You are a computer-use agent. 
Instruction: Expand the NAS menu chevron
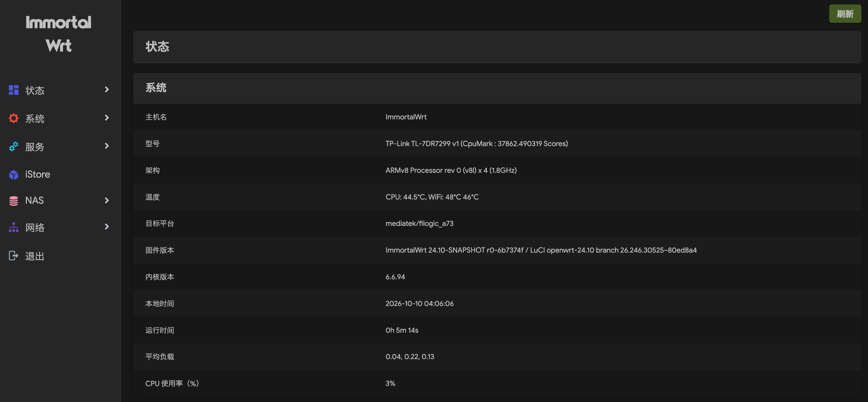[107, 201]
